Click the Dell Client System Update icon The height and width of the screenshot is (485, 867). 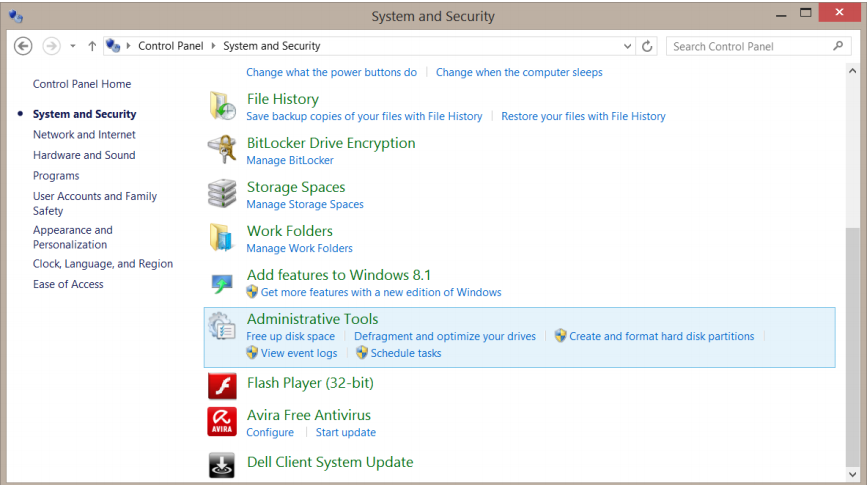tap(222, 465)
